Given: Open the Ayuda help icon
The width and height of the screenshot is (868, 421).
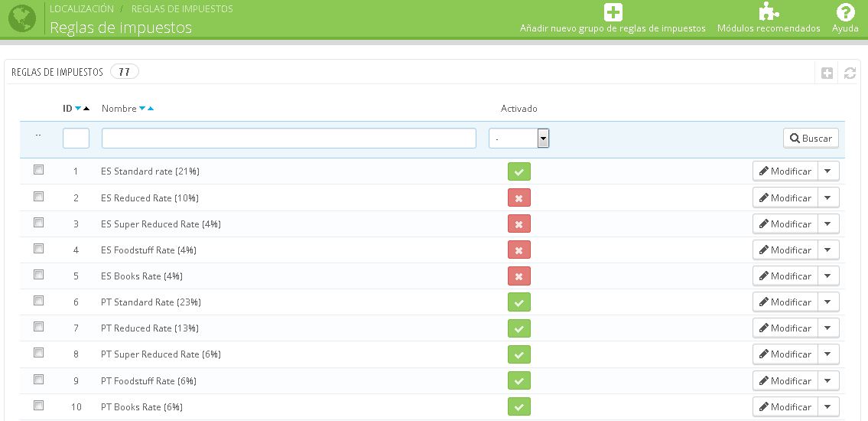Looking at the screenshot, I should pos(845,12).
